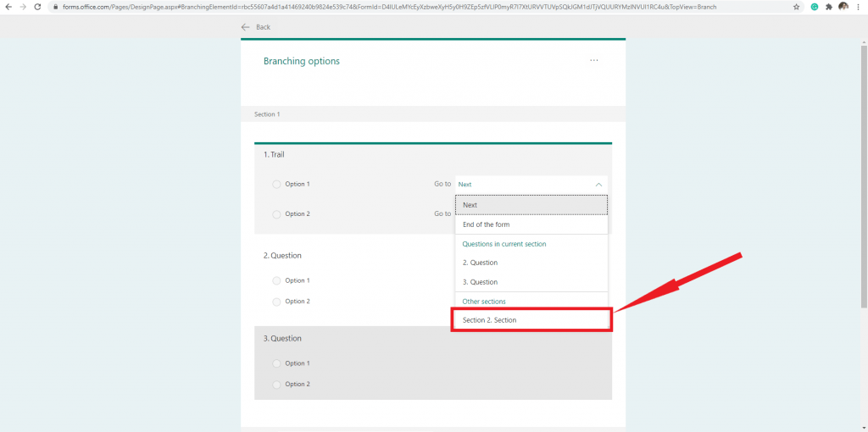
Task: Select Option 1 radio under question 3
Action: pos(276,363)
